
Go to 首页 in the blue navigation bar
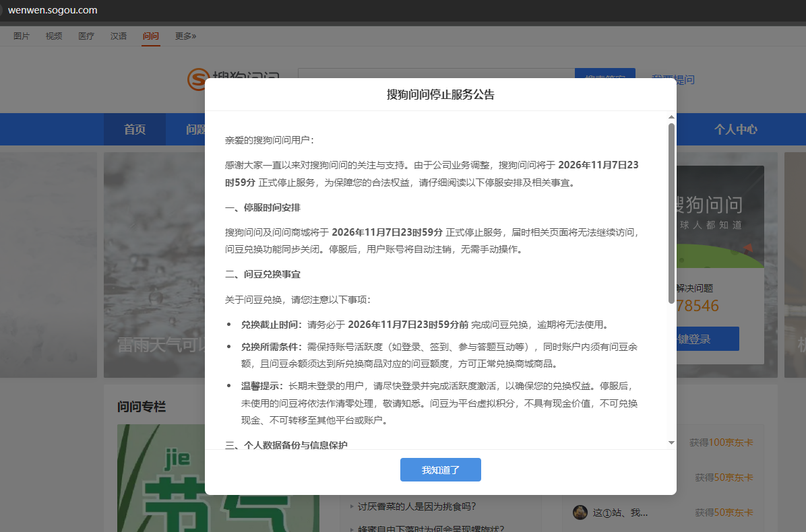(135, 129)
